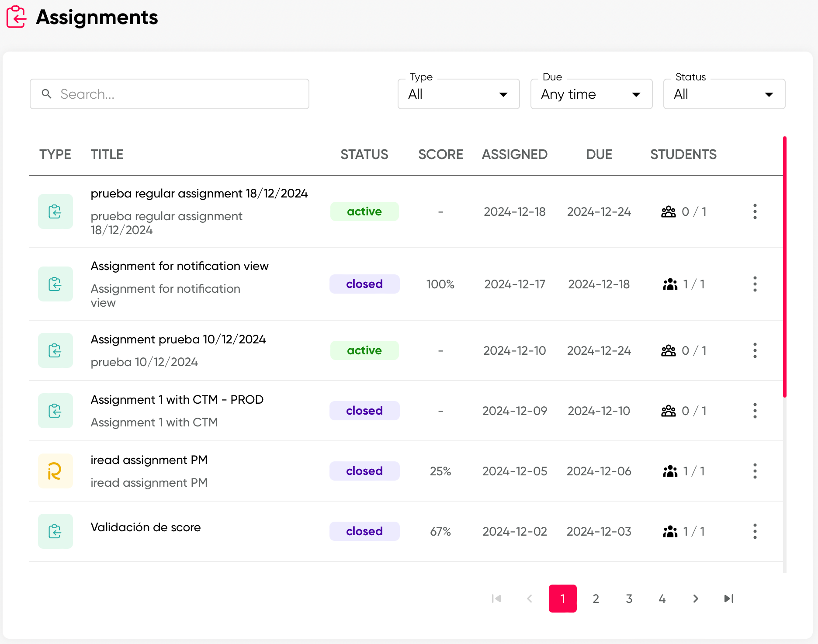Viewport: 818px width, 644px height.
Task: Jump to page 4 of assignments
Action: 662,599
